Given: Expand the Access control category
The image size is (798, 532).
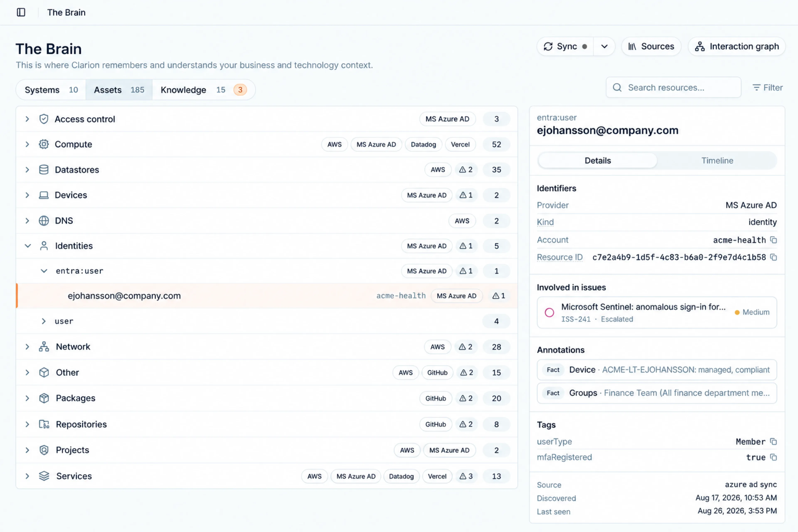Looking at the screenshot, I should (27, 119).
